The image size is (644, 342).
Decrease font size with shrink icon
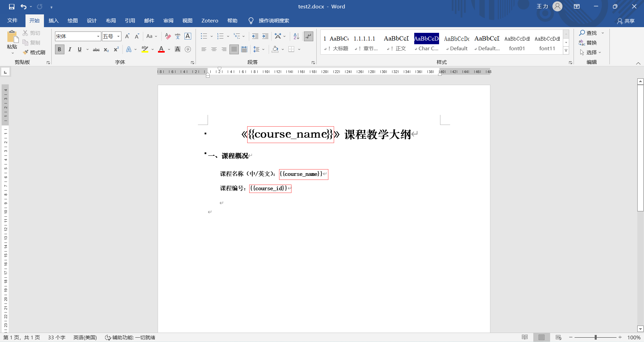(x=137, y=36)
